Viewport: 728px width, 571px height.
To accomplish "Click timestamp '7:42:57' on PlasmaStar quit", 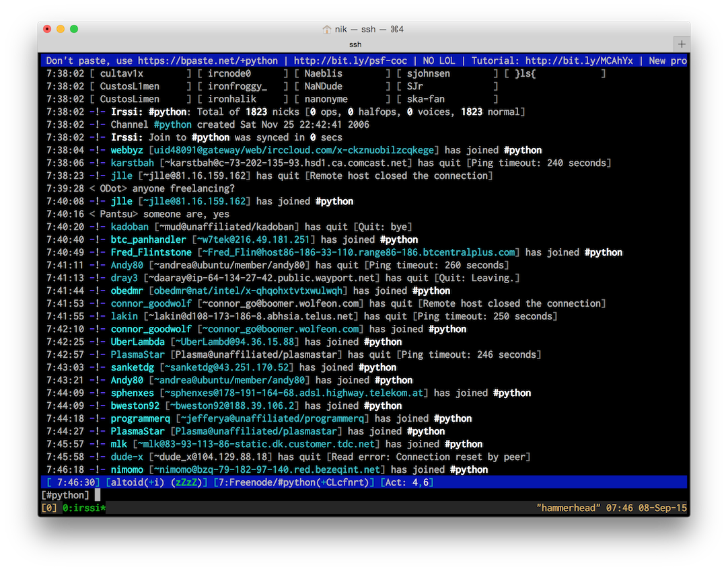I will click(x=65, y=354).
